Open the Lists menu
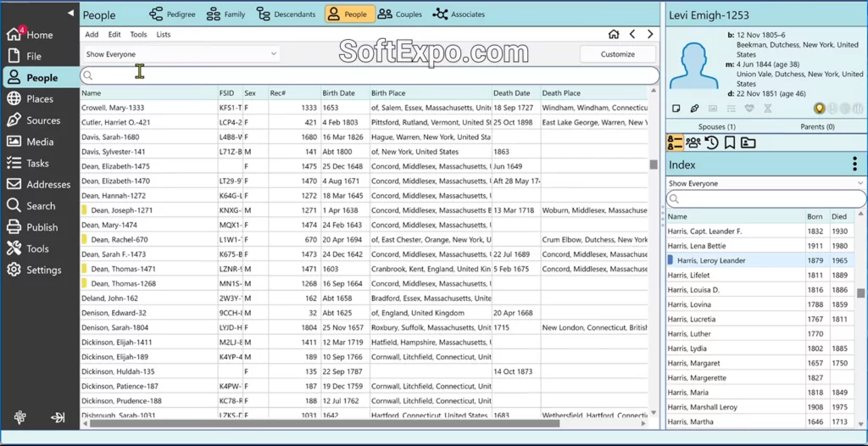Screen dimensions: 868x446 [x=164, y=35]
